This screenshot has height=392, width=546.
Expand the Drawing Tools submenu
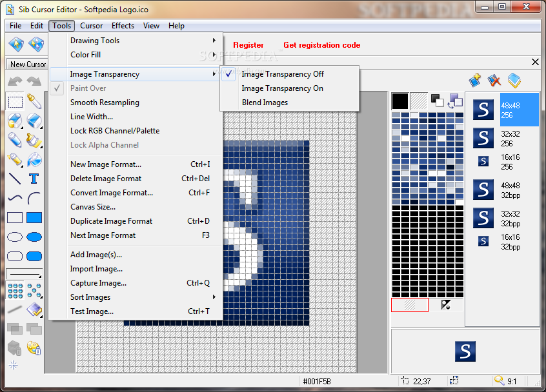[136, 41]
